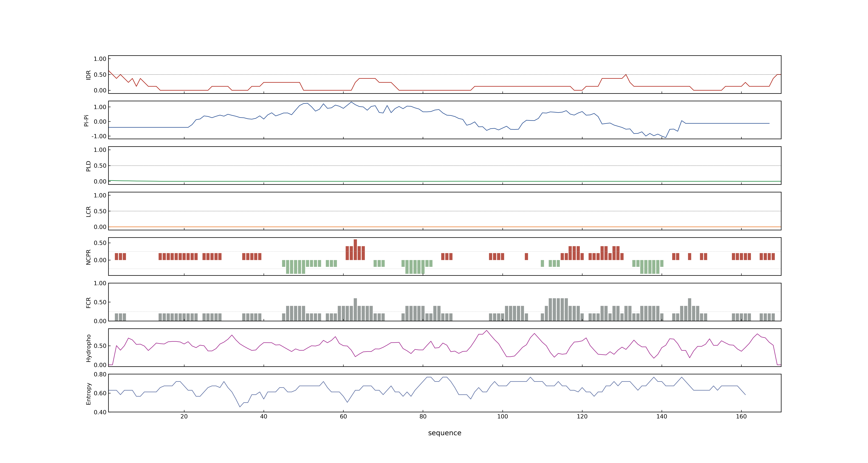
Task: Click the Hydropho axis label
Action: [x=88, y=348]
